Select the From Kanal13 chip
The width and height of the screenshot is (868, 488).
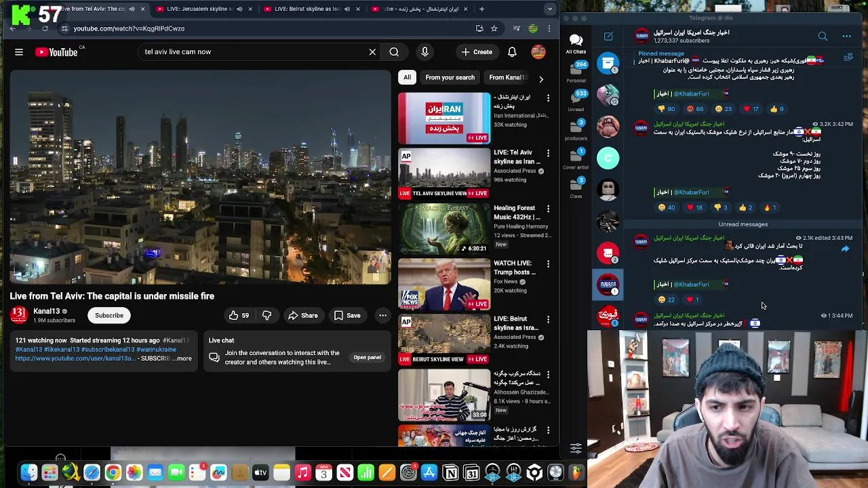[x=507, y=77]
